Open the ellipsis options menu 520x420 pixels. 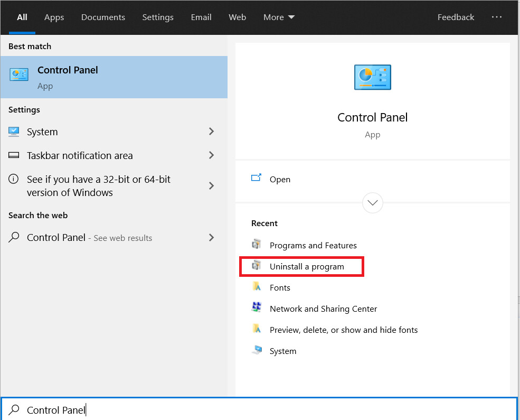pos(497,17)
